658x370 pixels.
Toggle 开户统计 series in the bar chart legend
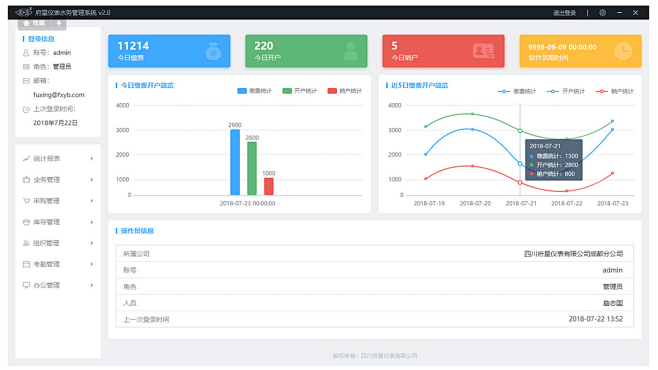[x=299, y=91]
